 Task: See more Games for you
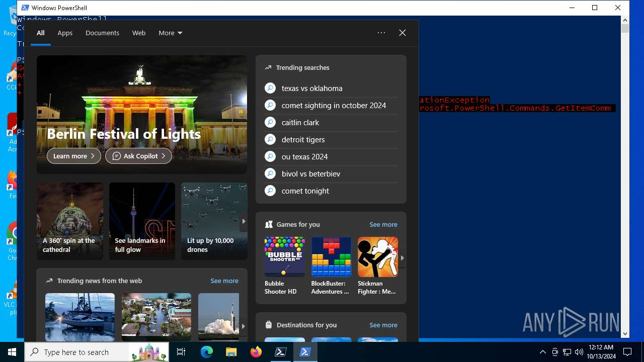[383, 224]
